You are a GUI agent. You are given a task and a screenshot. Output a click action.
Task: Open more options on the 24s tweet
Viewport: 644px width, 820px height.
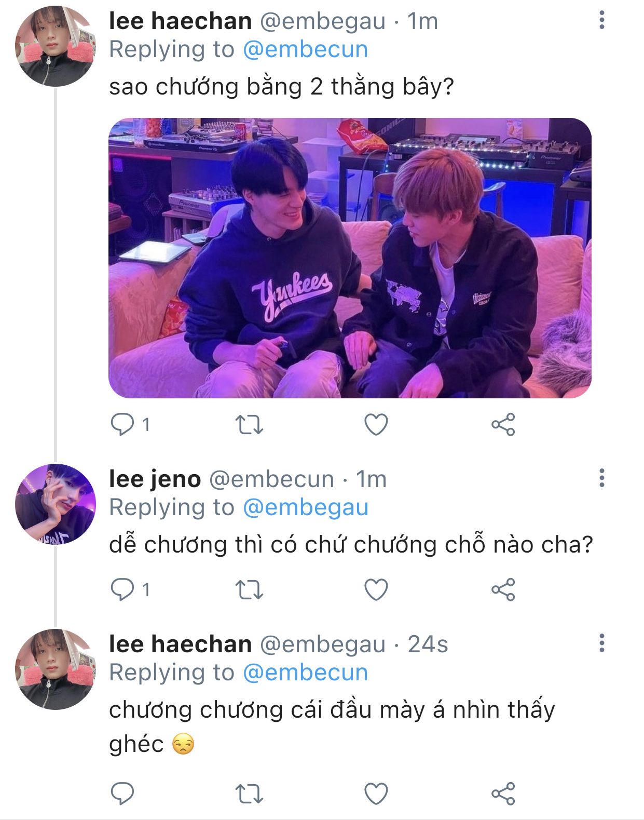click(x=602, y=643)
